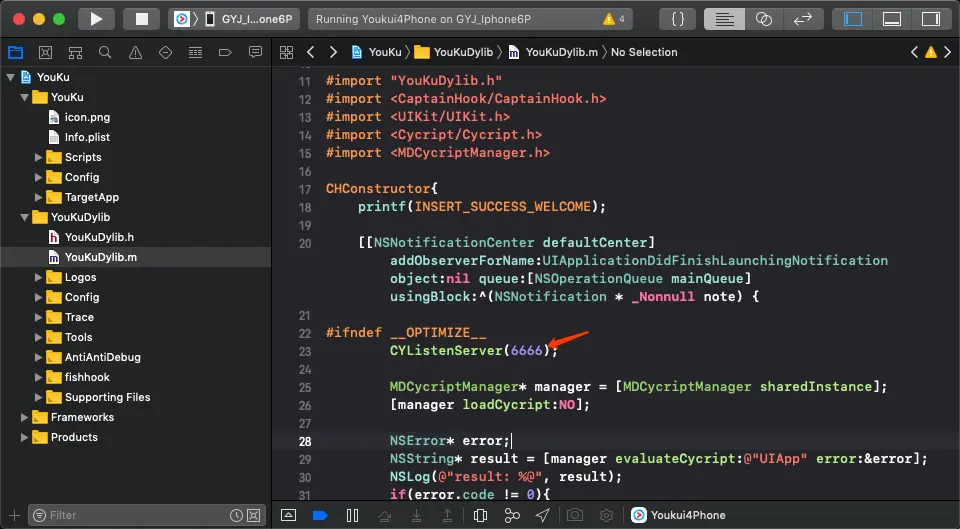Click the Stop button in toolbar
The height and width of the screenshot is (529, 960).
tap(141, 19)
